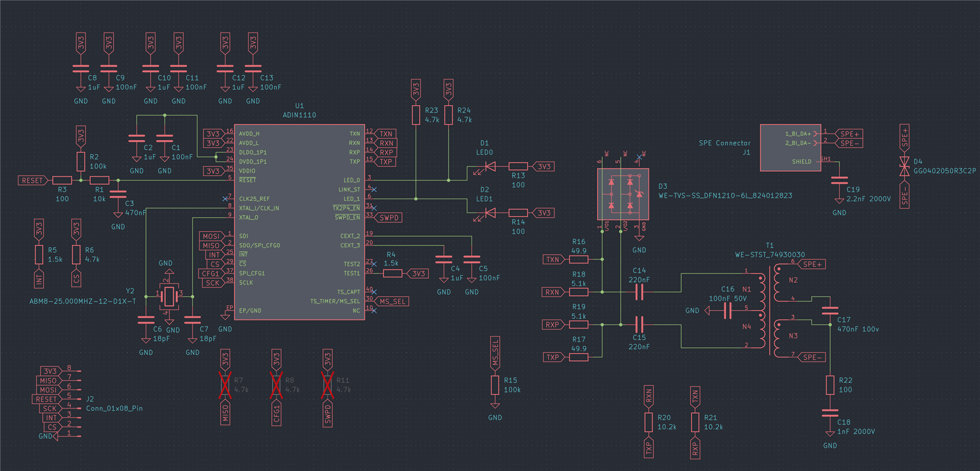Click the ADIN1110 value text above U1
The width and height of the screenshot is (980, 471).
[299, 115]
